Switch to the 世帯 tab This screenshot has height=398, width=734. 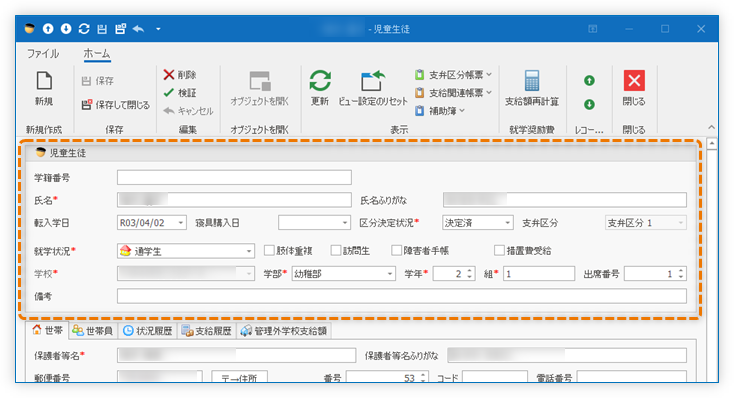(47, 330)
